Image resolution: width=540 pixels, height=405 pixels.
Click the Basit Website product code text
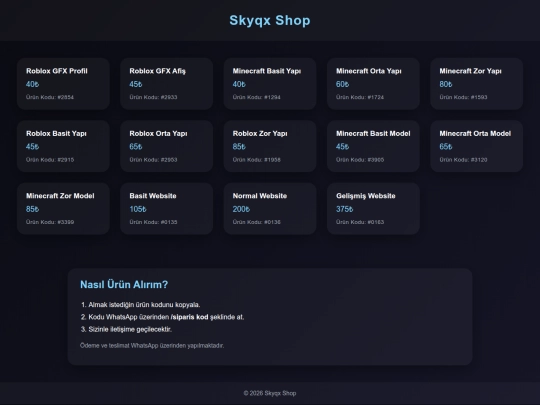click(153, 222)
